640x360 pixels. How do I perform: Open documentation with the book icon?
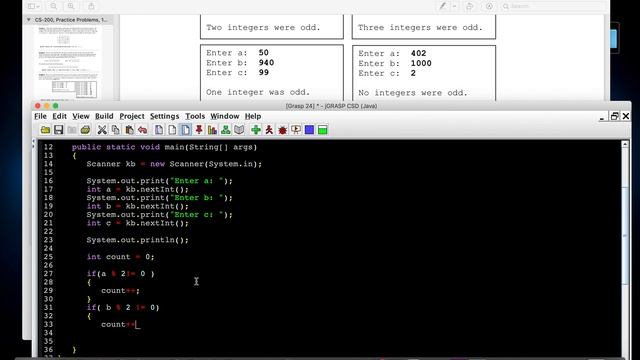click(x=239, y=130)
